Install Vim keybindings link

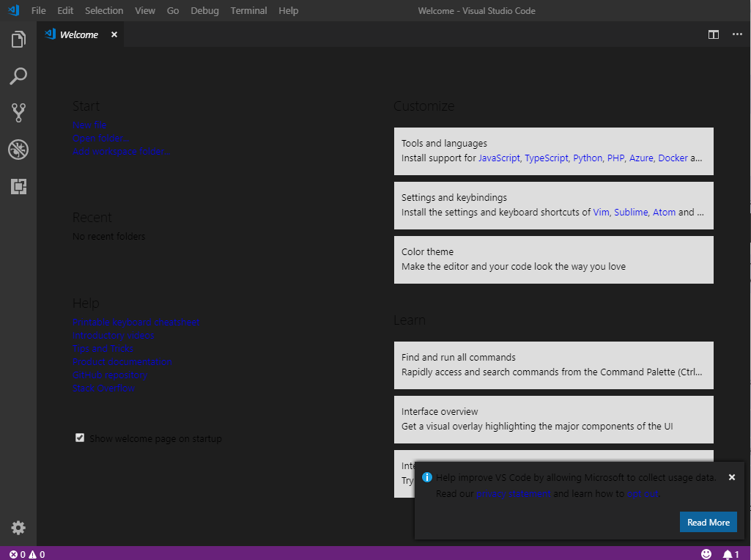coord(601,213)
